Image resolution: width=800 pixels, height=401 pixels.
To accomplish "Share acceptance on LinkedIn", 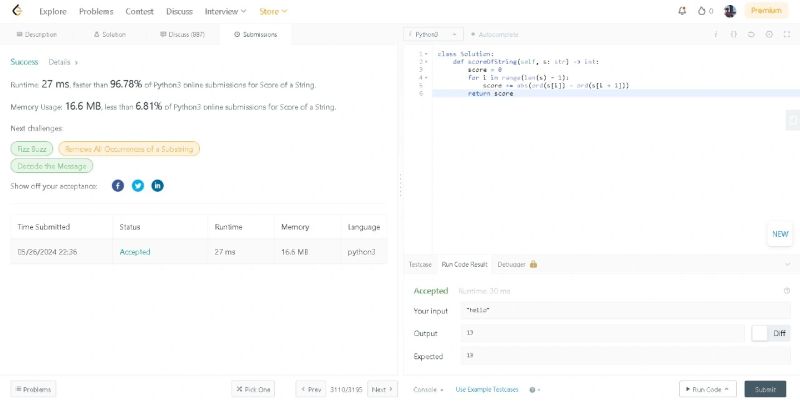I will pyautogui.click(x=157, y=186).
